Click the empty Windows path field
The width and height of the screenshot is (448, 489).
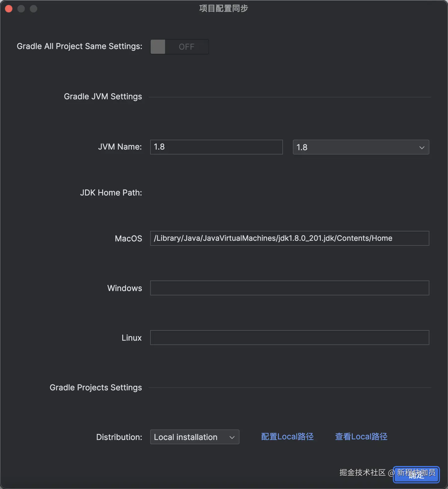289,288
